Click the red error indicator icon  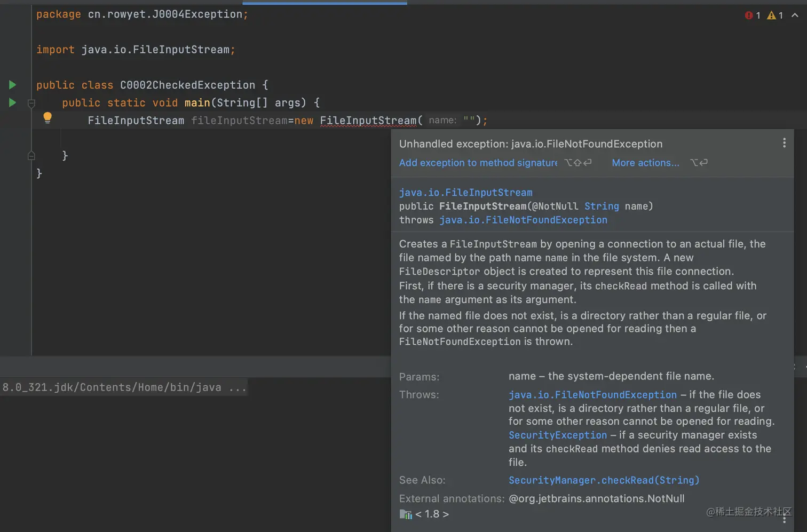point(748,15)
